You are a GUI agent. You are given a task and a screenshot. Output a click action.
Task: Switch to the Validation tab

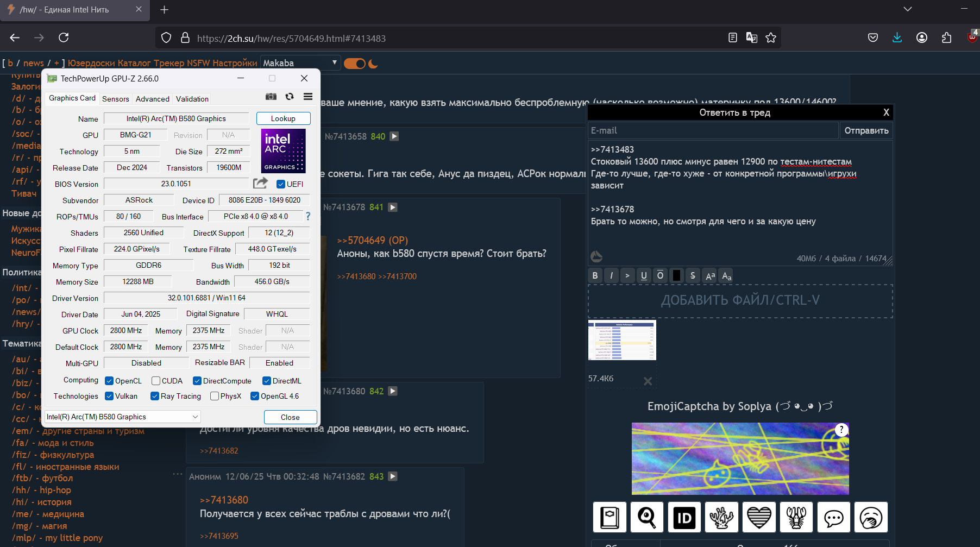[x=192, y=99]
